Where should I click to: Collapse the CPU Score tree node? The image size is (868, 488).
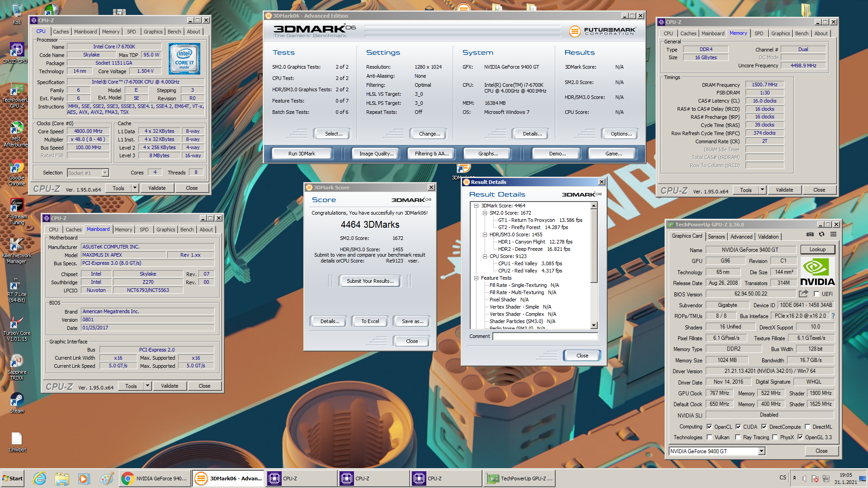[x=485, y=256]
